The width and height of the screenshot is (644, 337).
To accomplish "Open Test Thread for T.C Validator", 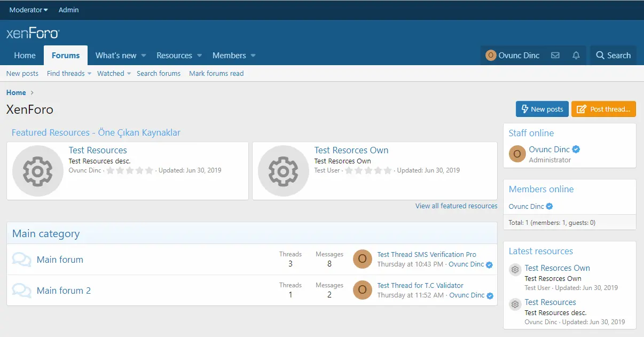I will pyautogui.click(x=420, y=286).
